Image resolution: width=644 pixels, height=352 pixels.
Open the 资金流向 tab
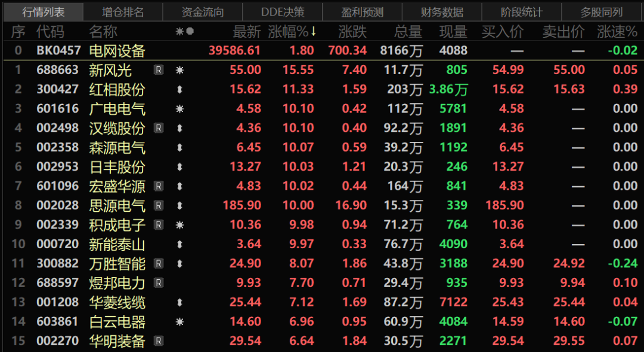[x=203, y=12]
